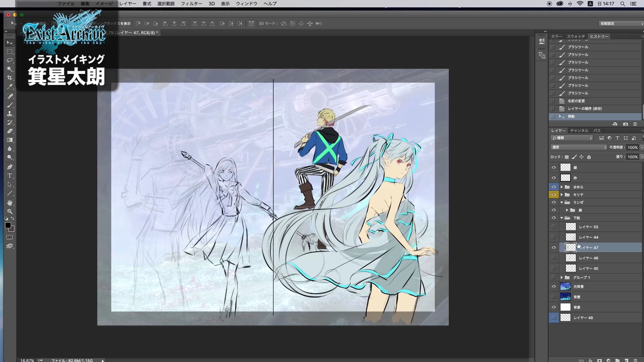644x362 pixels.
Task: Select the レイヤー 48 layer thumbnail
Action: coord(566,318)
